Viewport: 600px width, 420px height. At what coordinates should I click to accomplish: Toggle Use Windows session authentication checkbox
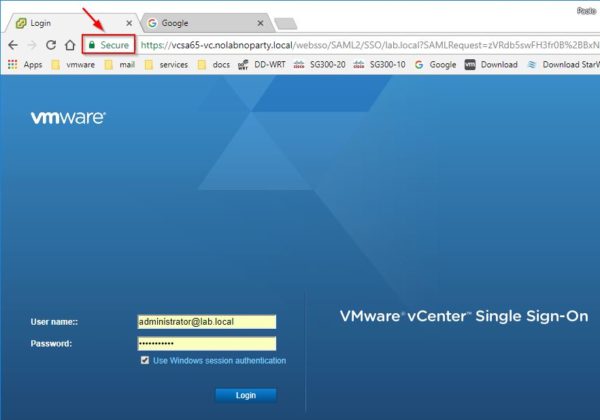pos(145,360)
